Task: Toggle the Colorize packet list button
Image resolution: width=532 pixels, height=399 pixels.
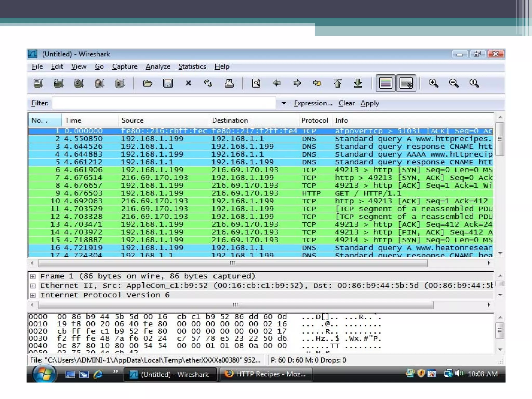Action: [385, 83]
